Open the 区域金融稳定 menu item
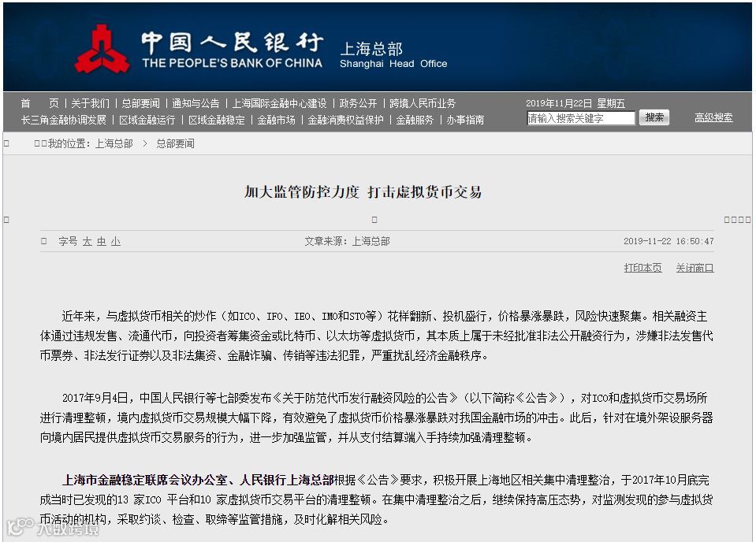Image resolution: width=756 pixels, height=542 pixels. click(x=217, y=120)
